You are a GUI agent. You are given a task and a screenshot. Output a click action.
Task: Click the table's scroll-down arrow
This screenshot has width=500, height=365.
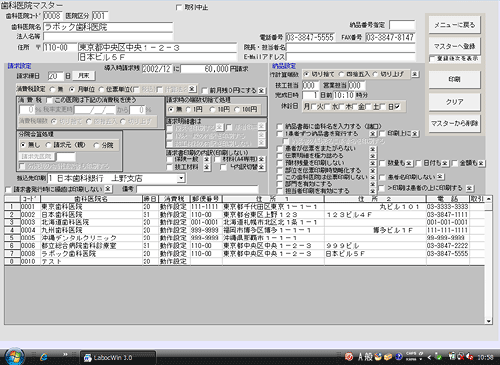point(489,321)
